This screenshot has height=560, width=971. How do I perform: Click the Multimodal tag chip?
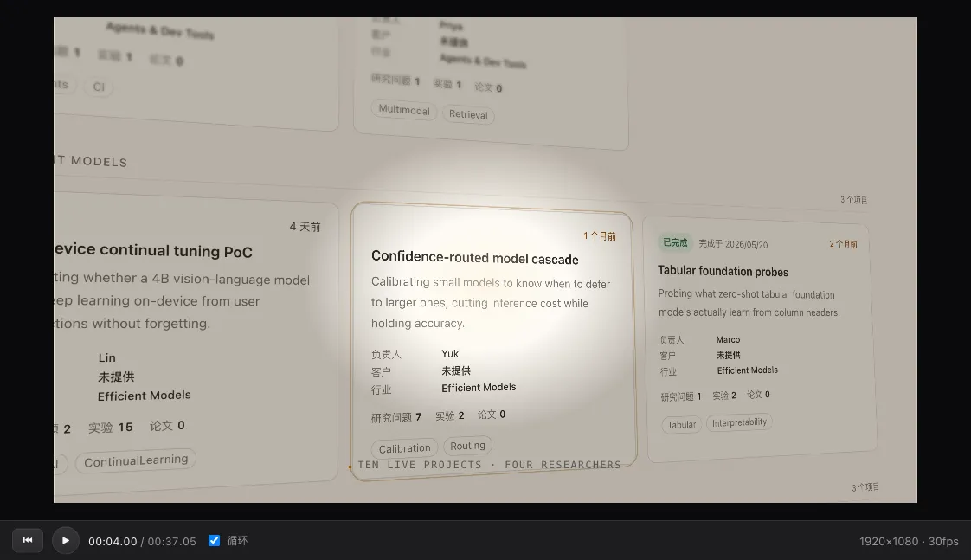click(404, 110)
